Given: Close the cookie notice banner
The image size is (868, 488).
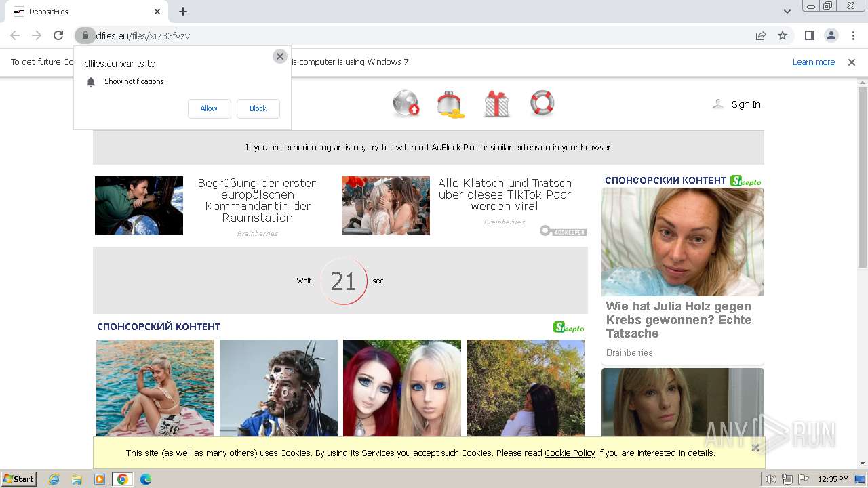Looking at the screenshot, I should [755, 447].
